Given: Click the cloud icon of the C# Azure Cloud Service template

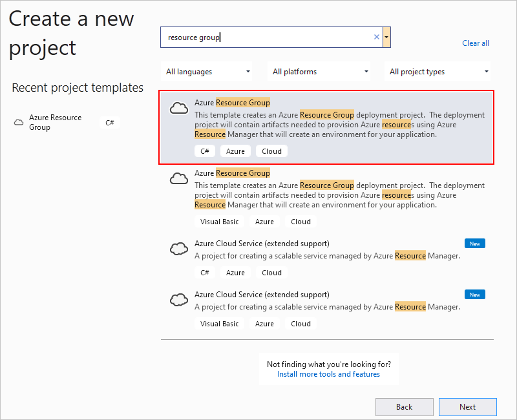Looking at the screenshot, I should coord(178,249).
